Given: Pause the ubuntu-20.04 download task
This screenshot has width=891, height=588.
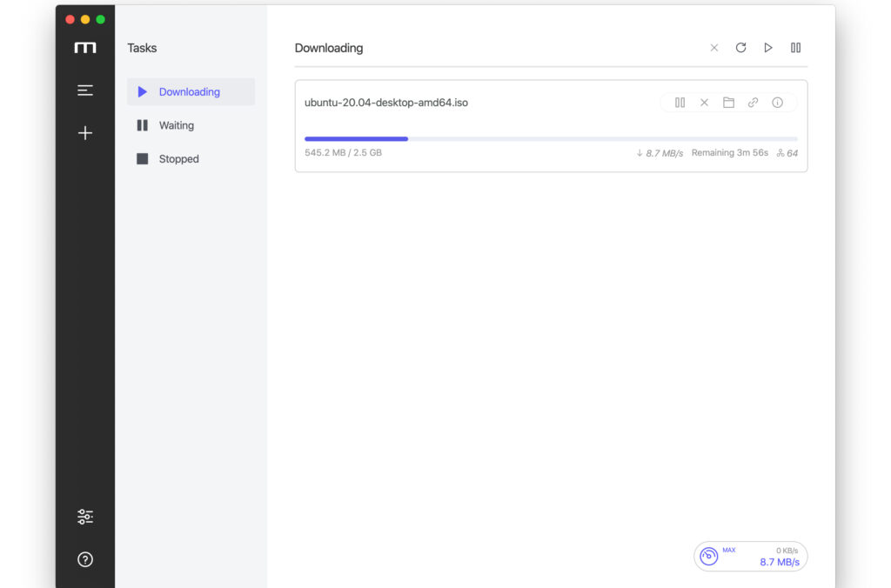Looking at the screenshot, I should (680, 102).
